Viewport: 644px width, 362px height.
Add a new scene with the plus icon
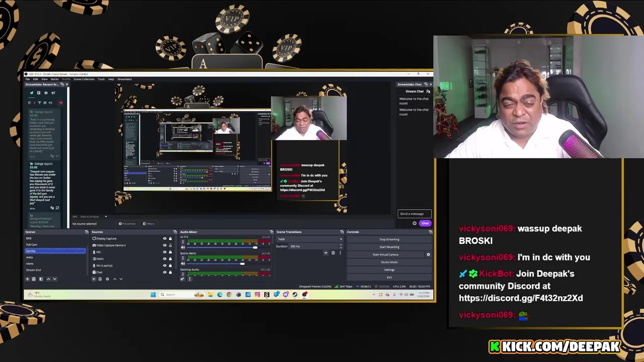(x=28, y=279)
